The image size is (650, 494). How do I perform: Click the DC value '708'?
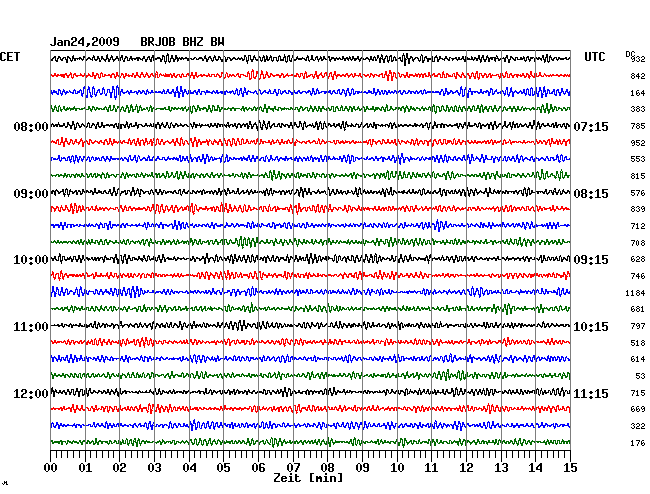coord(638,243)
